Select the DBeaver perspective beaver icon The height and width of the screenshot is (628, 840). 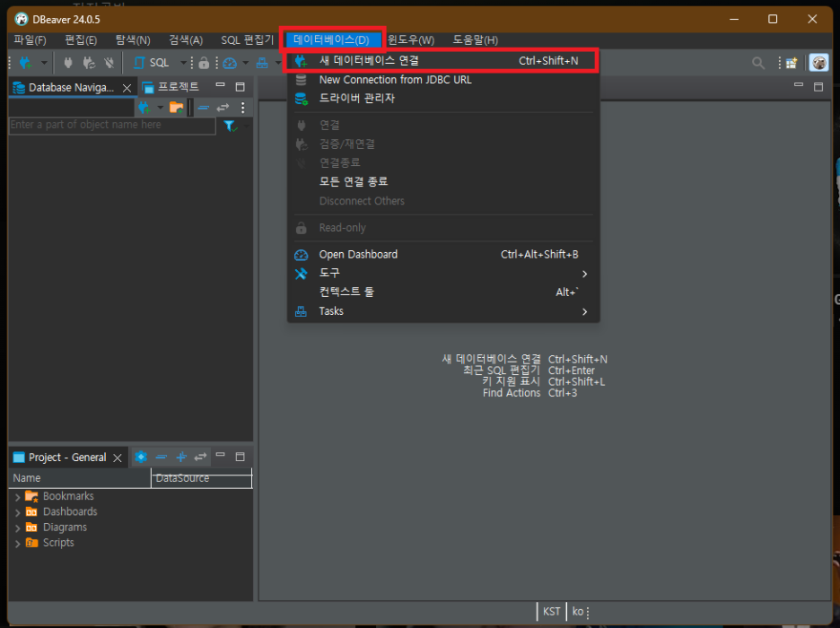coord(818,63)
